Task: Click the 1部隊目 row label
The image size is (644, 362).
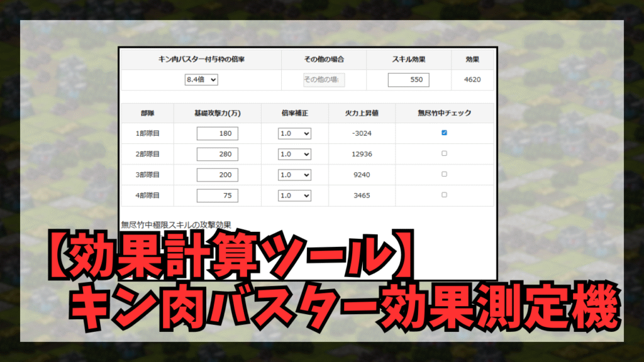Action: click(x=147, y=133)
